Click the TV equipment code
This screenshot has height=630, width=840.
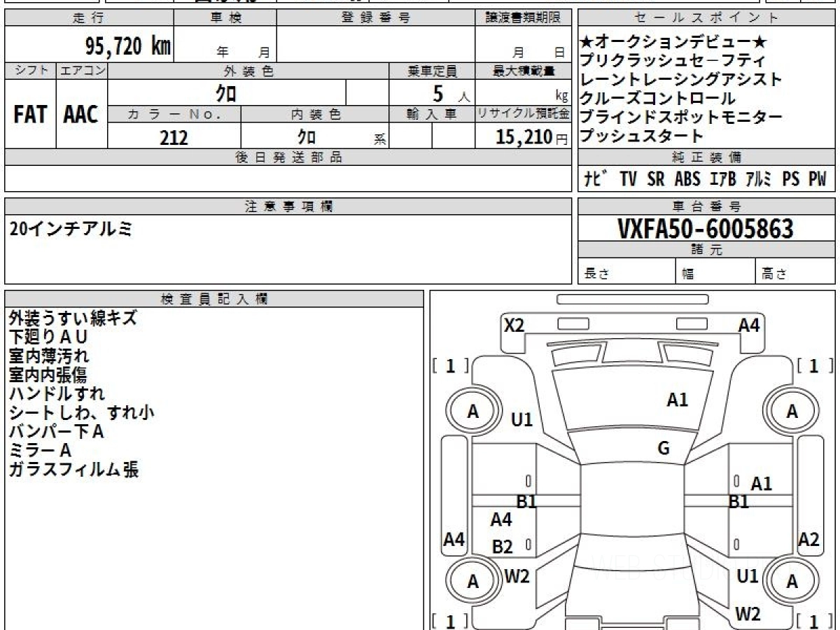[x=628, y=179]
